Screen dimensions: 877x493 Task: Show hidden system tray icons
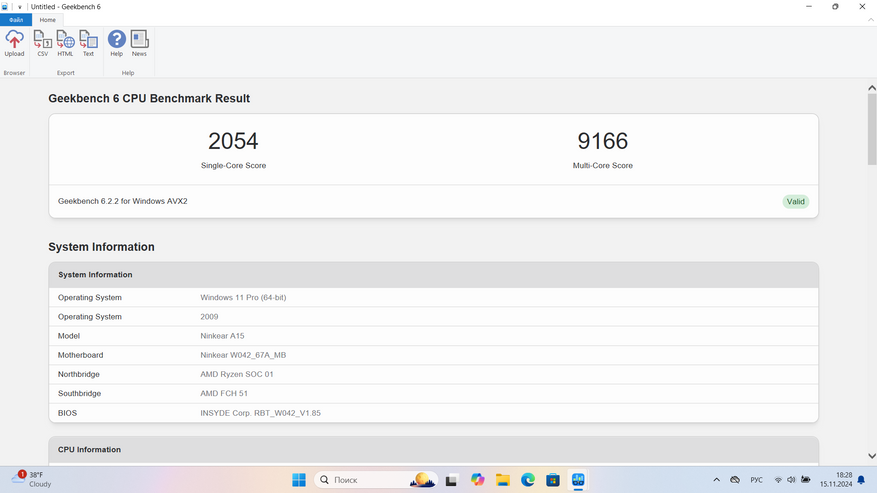click(x=716, y=480)
